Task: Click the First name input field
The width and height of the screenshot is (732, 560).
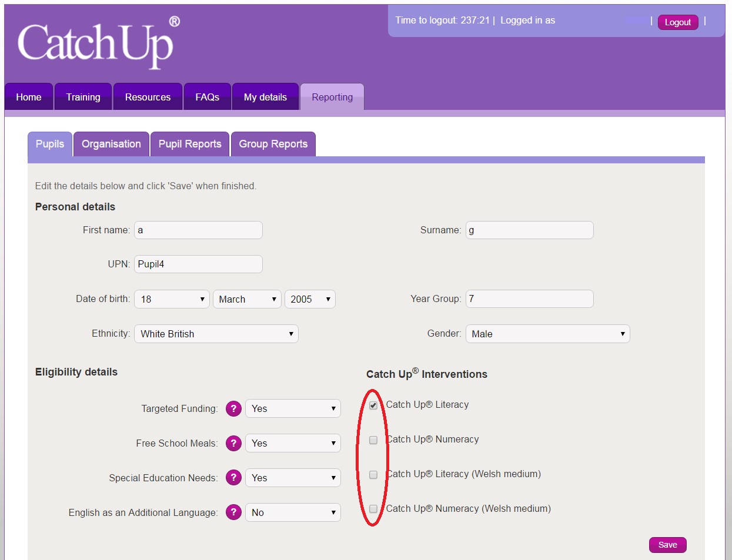Action: coord(198,230)
